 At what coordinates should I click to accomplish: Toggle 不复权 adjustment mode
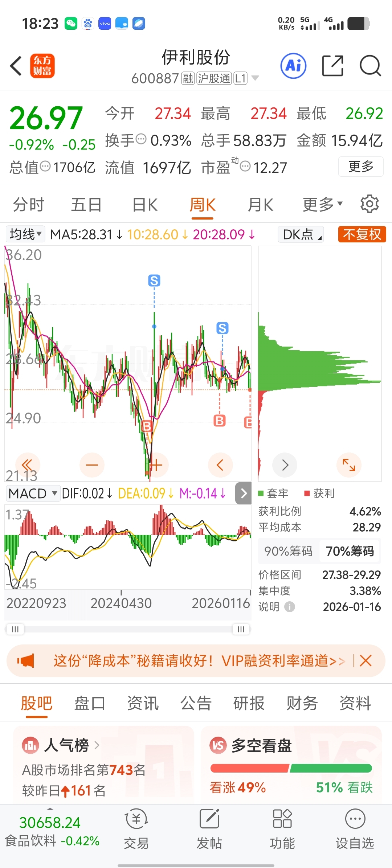362,234
